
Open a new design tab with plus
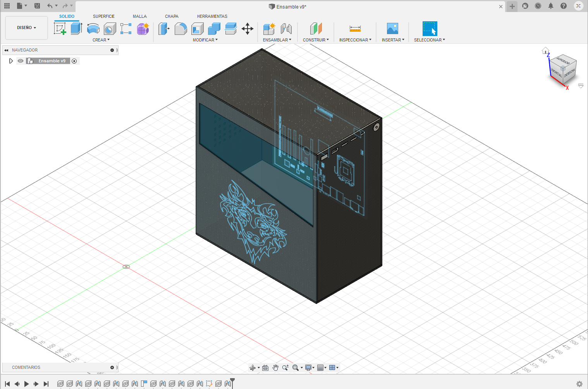[x=512, y=6]
